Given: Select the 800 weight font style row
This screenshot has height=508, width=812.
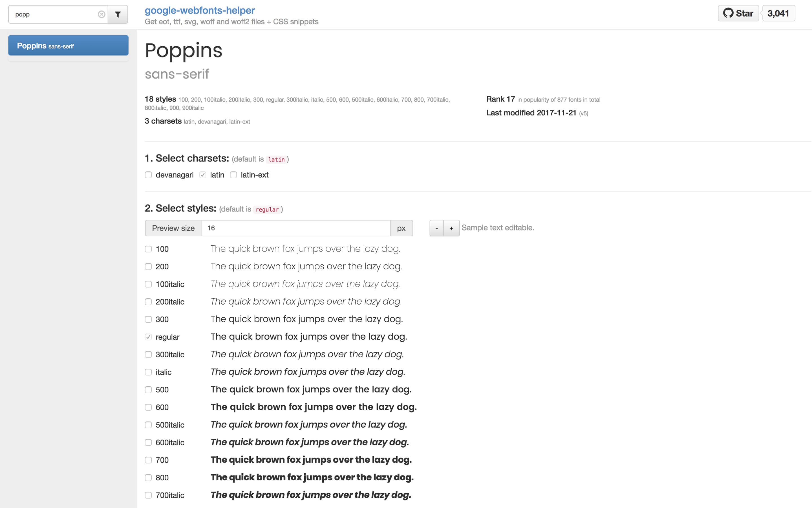Looking at the screenshot, I should coord(149,477).
